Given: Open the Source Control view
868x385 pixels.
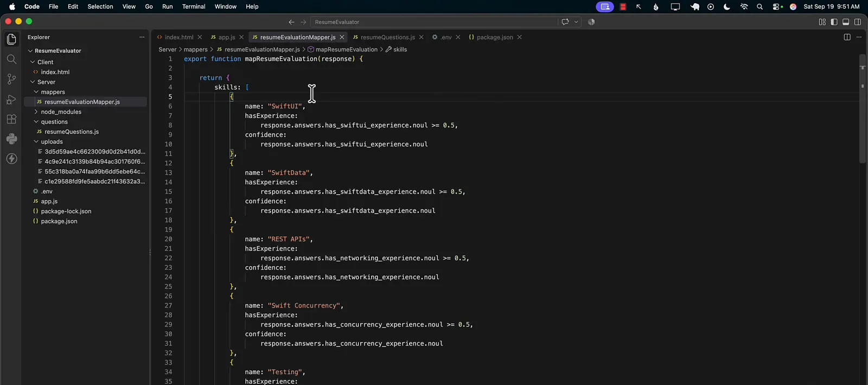Looking at the screenshot, I should click(x=11, y=79).
